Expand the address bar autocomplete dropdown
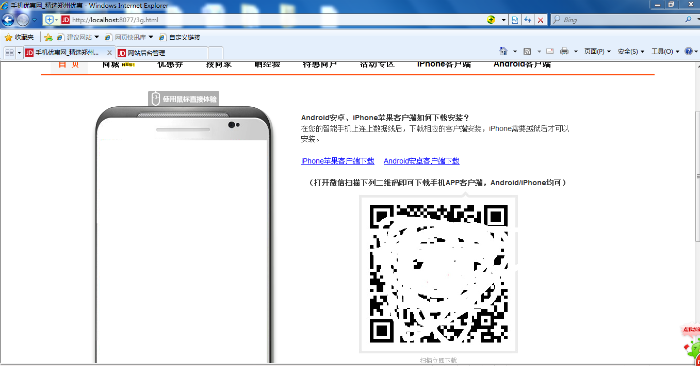The width and height of the screenshot is (700, 366). pos(504,20)
